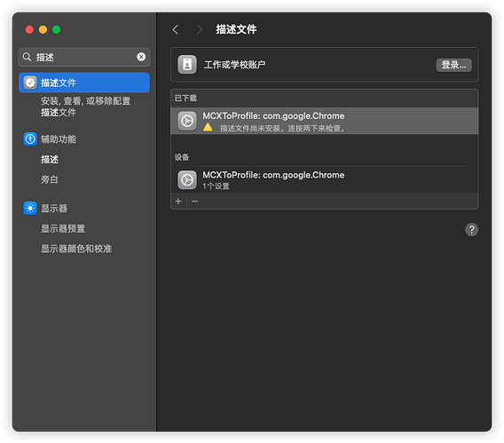504x443 pixels.
Task: Remove profile with the minus button
Action: [x=195, y=202]
